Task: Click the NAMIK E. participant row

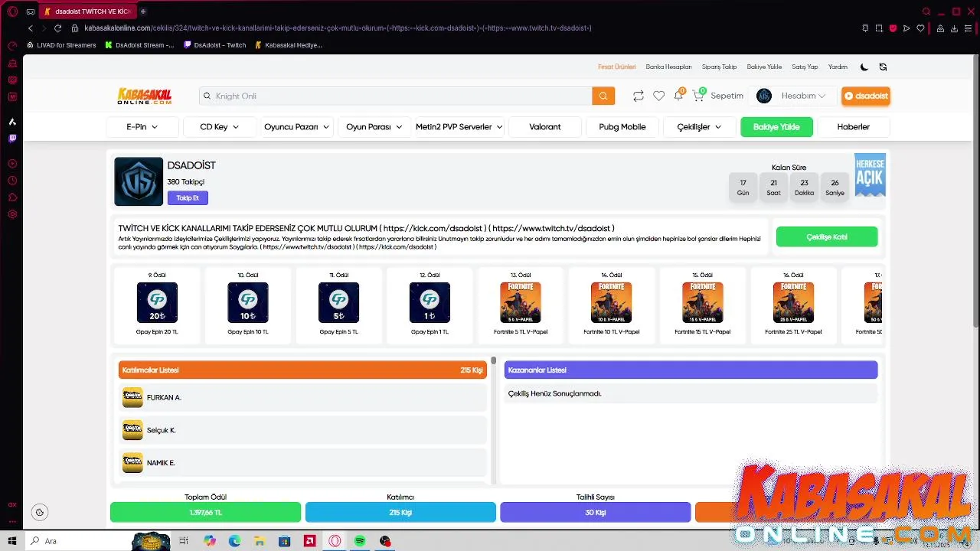Action: (x=303, y=462)
